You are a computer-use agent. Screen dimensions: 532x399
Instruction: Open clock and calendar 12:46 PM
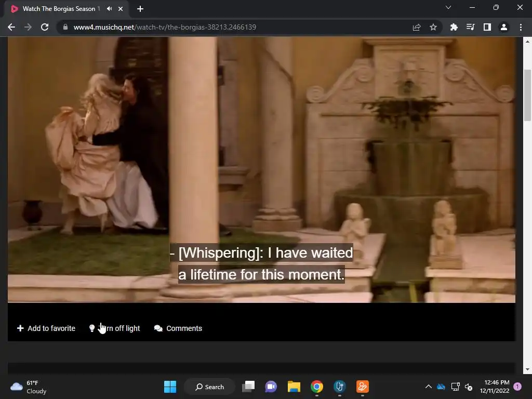[495, 387]
